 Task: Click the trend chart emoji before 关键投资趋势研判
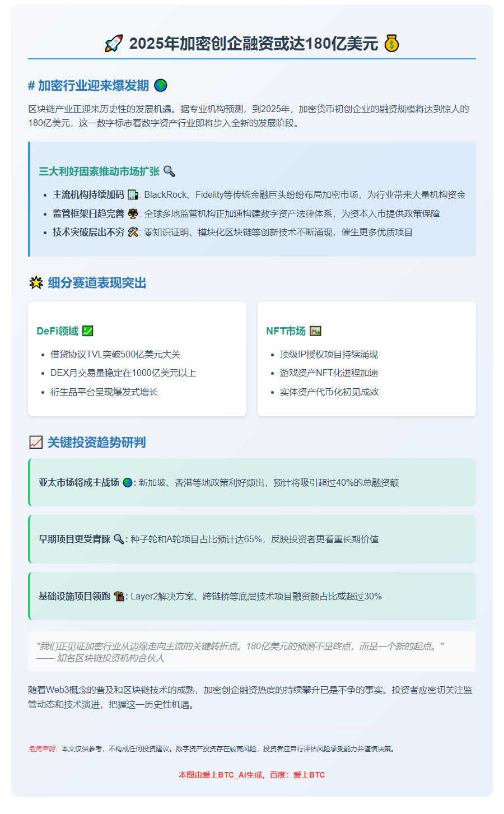pyautogui.click(x=36, y=442)
